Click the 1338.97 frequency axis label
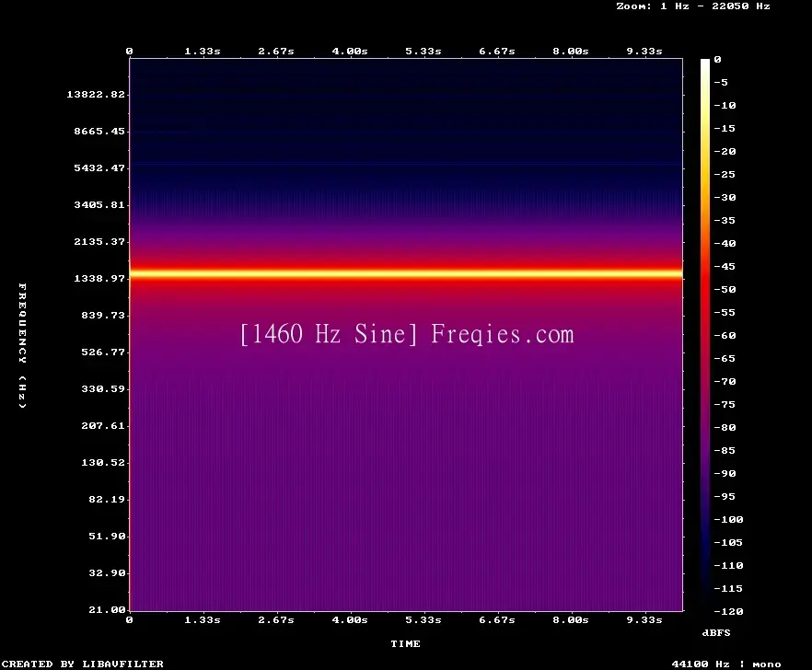Screen dimensions: 812x670 coord(99,278)
